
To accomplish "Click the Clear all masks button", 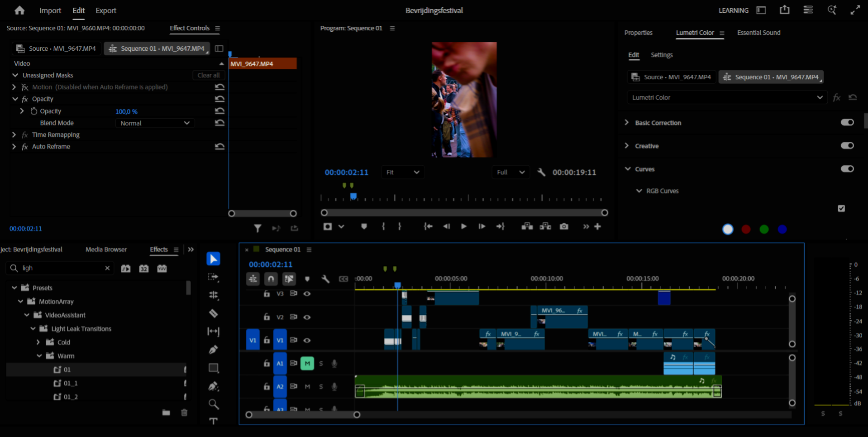I will 209,75.
